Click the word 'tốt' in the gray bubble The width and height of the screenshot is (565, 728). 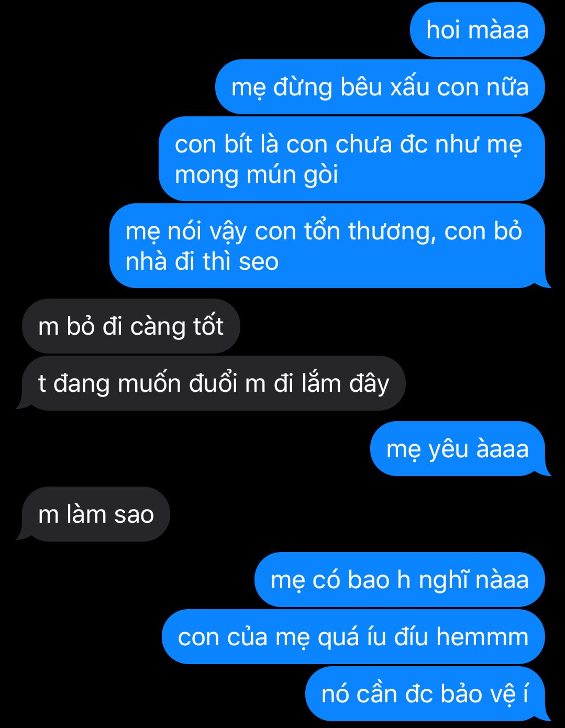click(208, 326)
